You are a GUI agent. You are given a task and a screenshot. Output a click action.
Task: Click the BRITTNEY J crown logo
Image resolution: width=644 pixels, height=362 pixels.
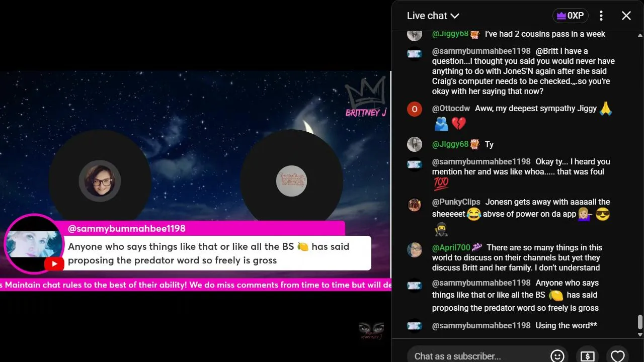point(366,99)
